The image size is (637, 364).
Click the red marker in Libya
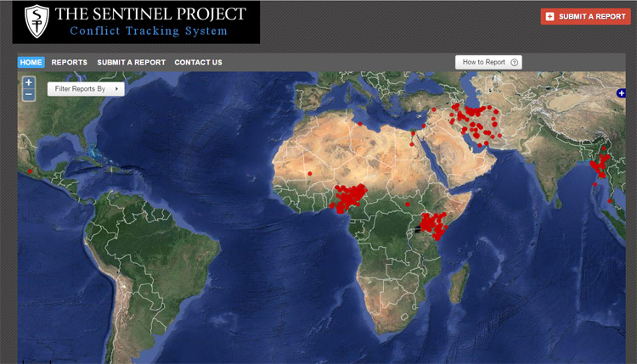(x=360, y=124)
